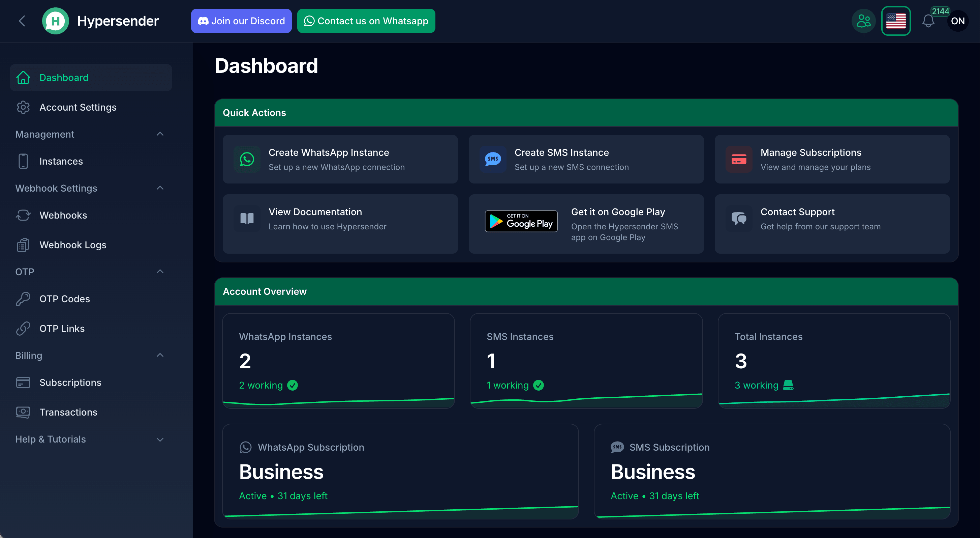Screen dimensions: 980x538
Task: Click the green check next to 1 working
Action: coord(539,385)
